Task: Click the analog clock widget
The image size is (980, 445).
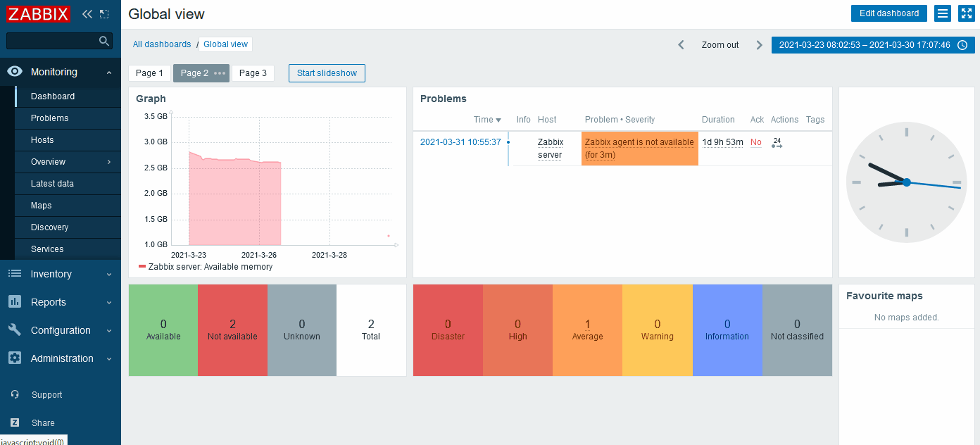Action: click(907, 182)
